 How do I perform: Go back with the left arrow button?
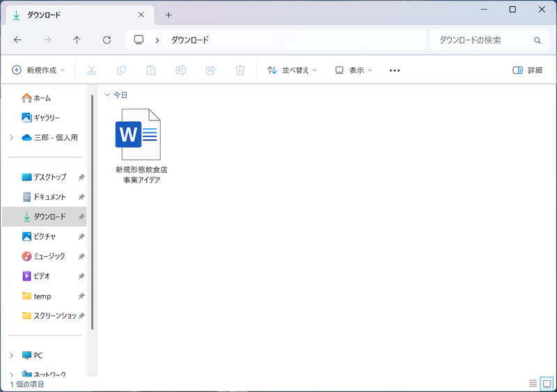(x=18, y=40)
